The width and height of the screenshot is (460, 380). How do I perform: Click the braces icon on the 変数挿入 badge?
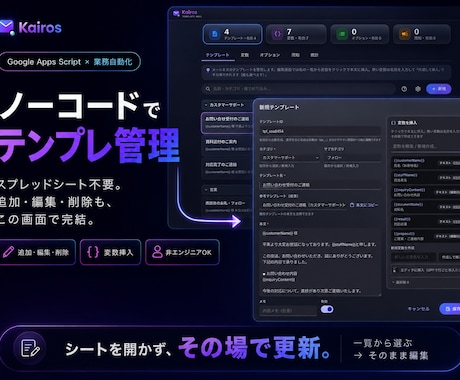[x=93, y=252]
